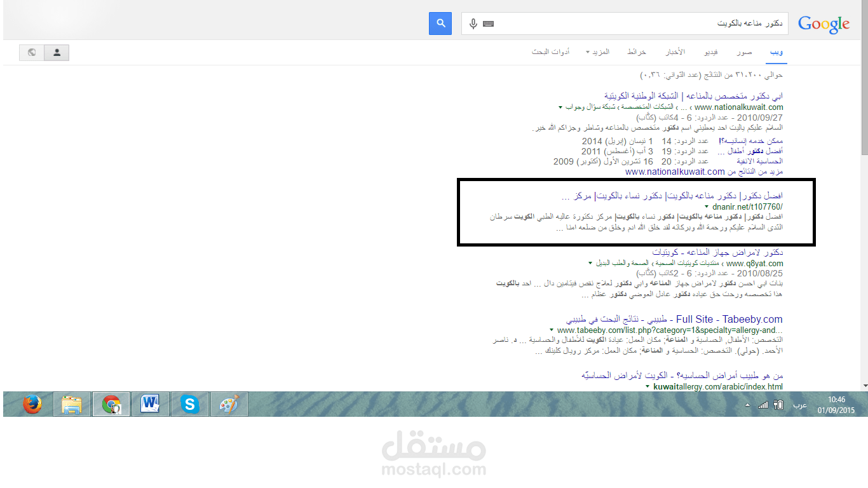Open File Explorer from the taskbar
Screen dimensions: 868x488
tap(72, 404)
